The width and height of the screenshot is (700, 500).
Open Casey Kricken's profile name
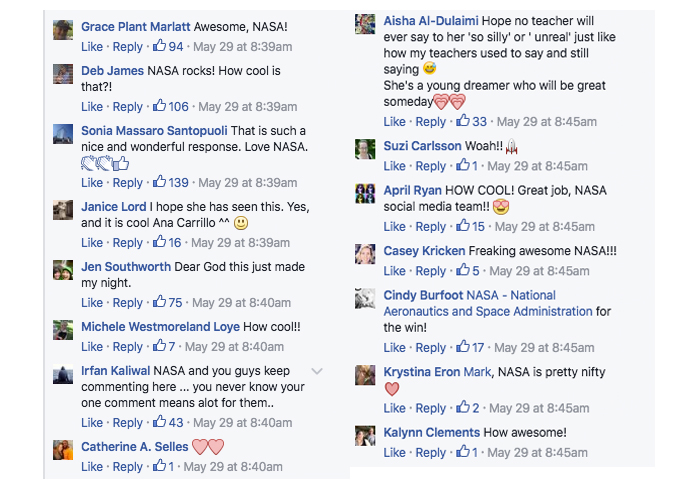click(424, 251)
